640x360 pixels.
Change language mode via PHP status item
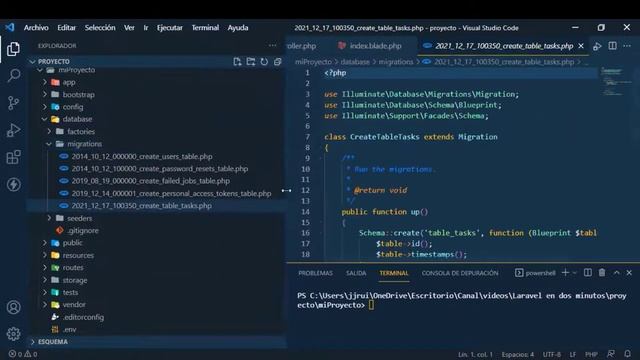click(591, 354)
